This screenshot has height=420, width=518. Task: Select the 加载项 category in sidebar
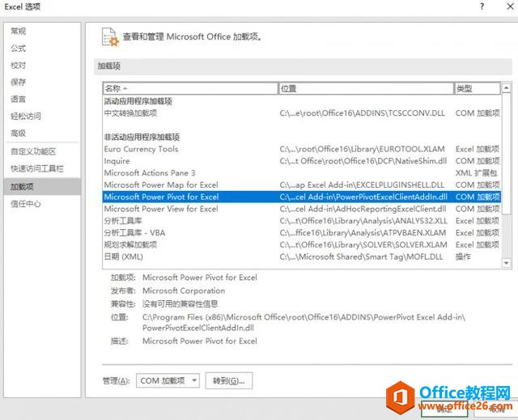tap(42, 187)
